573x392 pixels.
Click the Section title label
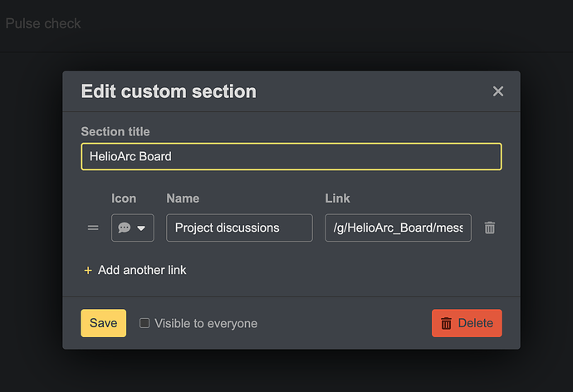[x=115, y=131]
